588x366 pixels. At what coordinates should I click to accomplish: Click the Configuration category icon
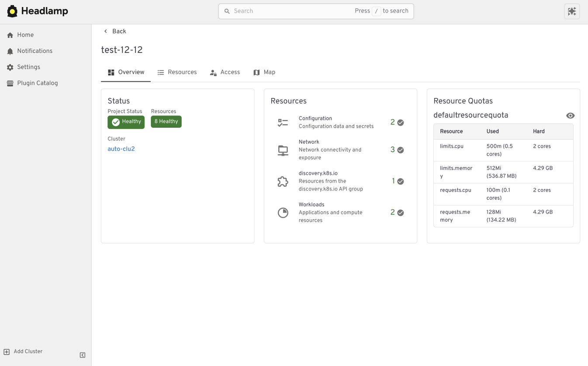click(283, 122)
